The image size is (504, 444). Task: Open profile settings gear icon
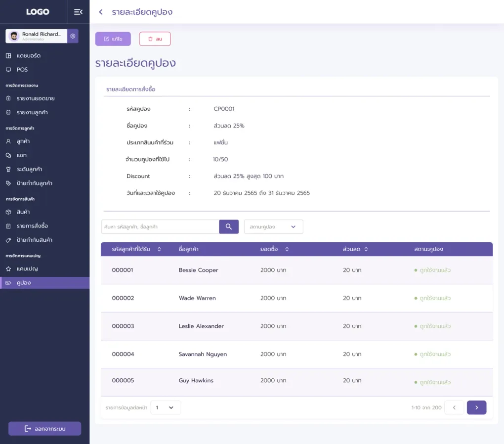click(73, 36)
